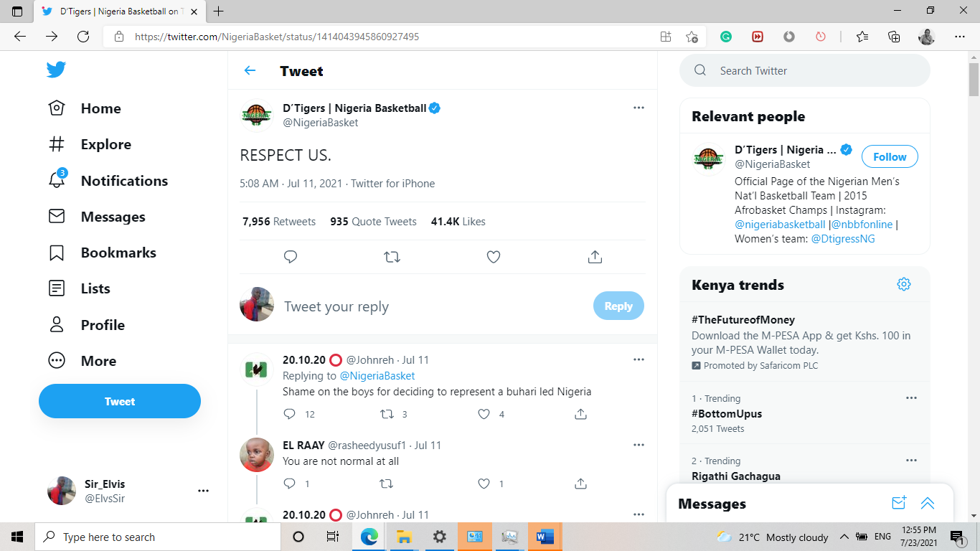The height and width of the screenshot is (551, 980).
Task: Open Lists in sidebar
Action: tap(79, 288)
